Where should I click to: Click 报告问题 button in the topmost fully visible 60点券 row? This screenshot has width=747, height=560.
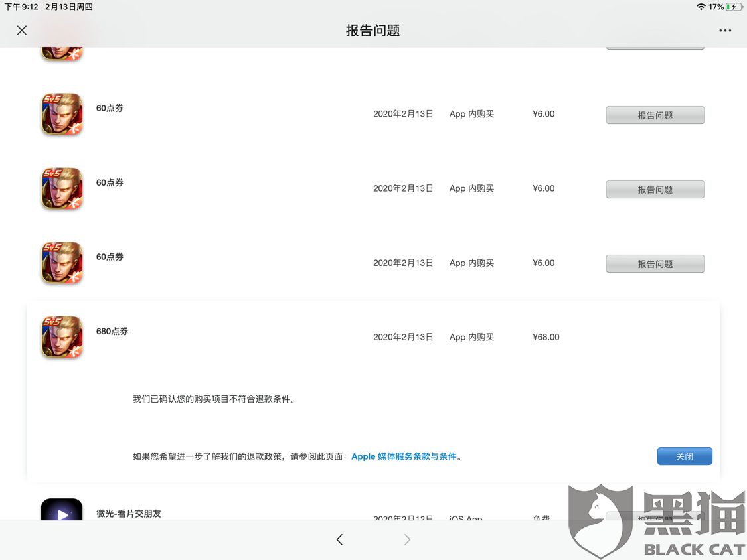655,115
